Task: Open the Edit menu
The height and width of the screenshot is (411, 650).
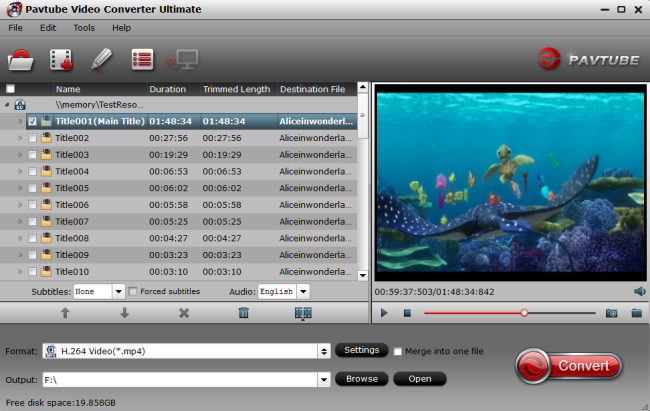Action: point(48,28)
